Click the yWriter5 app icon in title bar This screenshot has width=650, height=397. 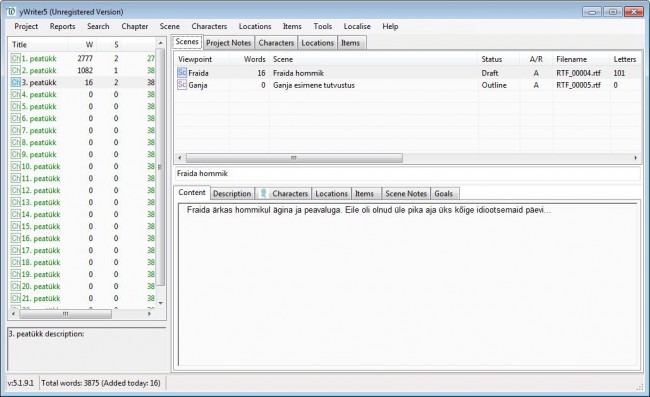(11, 12)
